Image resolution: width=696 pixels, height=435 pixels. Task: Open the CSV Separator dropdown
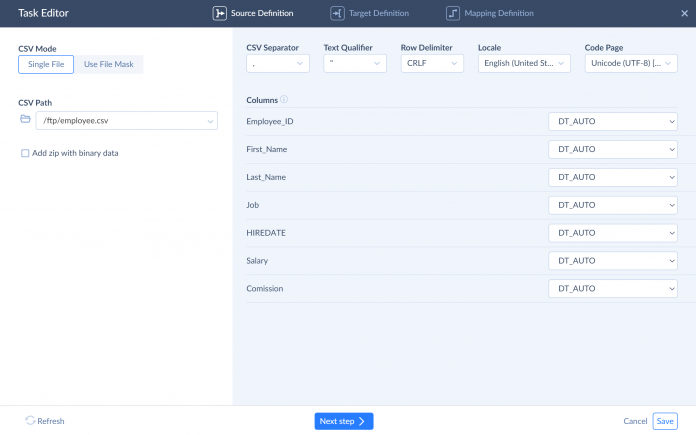[x=278, y=64]
